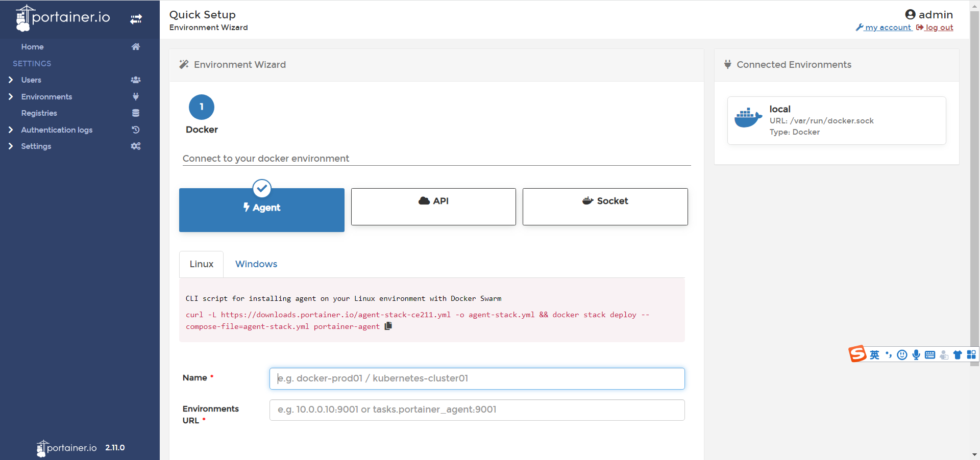This screenshot has width=980, height=460.
Task: Select the API connection option
Action: point(433,207)
